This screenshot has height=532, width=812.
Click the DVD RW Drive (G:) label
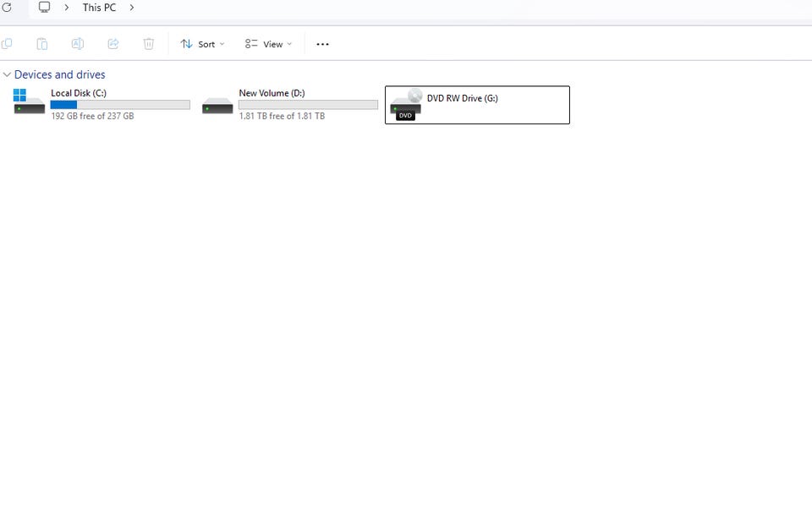click(x=463, y=98)
